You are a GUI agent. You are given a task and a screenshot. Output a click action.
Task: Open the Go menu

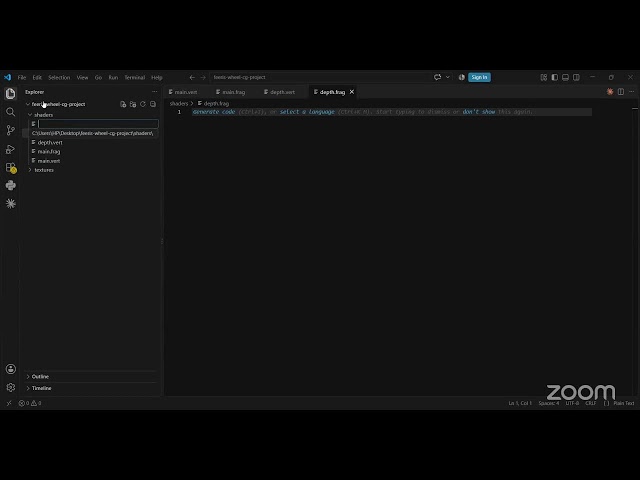[x=98, y=77]
